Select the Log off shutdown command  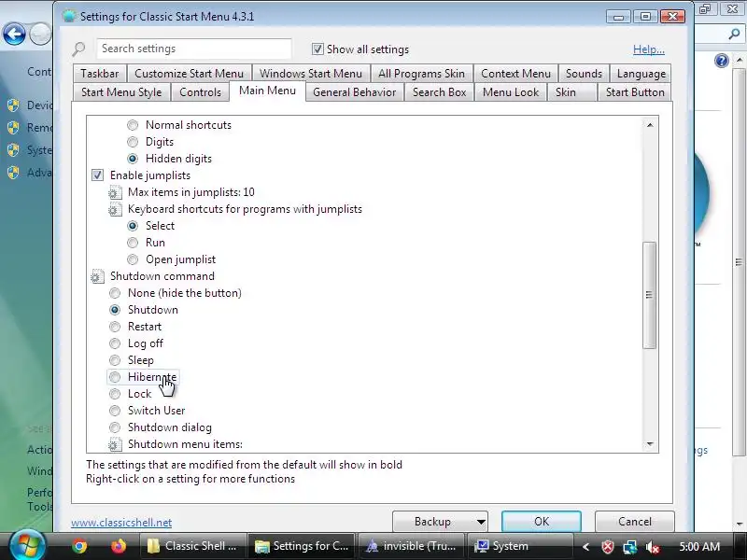click(115, 343)
